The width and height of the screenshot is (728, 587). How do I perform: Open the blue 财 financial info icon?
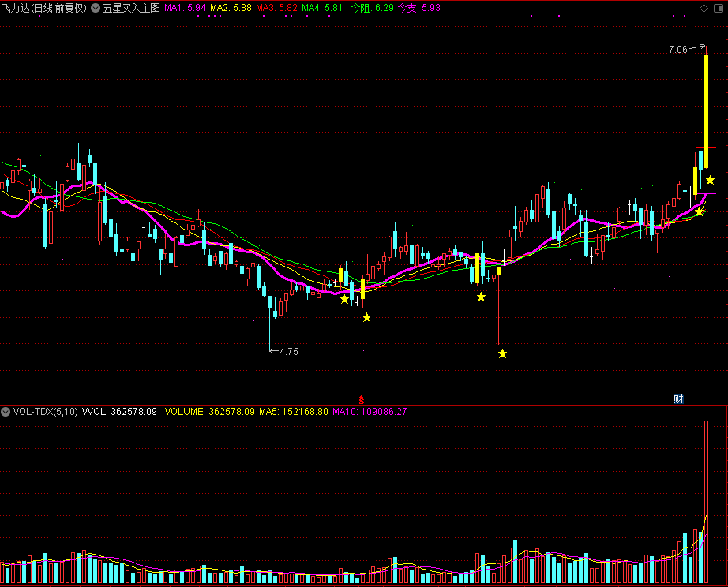click(678, 398)
